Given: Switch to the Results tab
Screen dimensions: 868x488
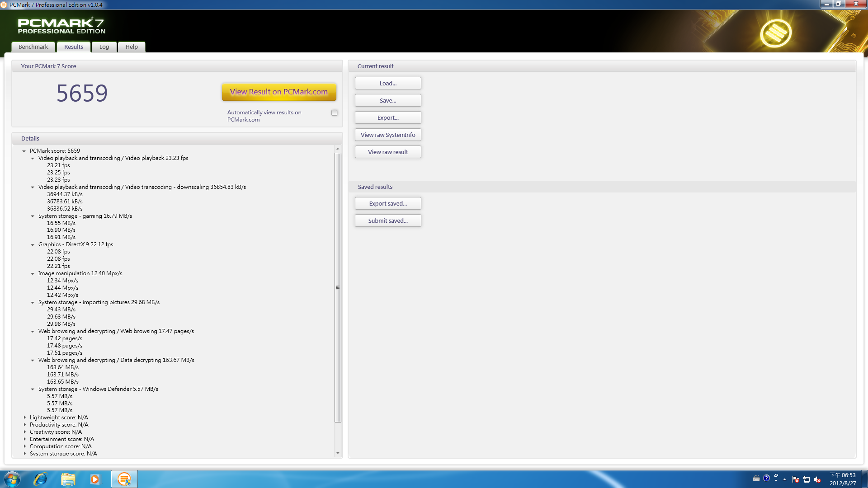Looking at the screenshot, I should coord(74,47).
